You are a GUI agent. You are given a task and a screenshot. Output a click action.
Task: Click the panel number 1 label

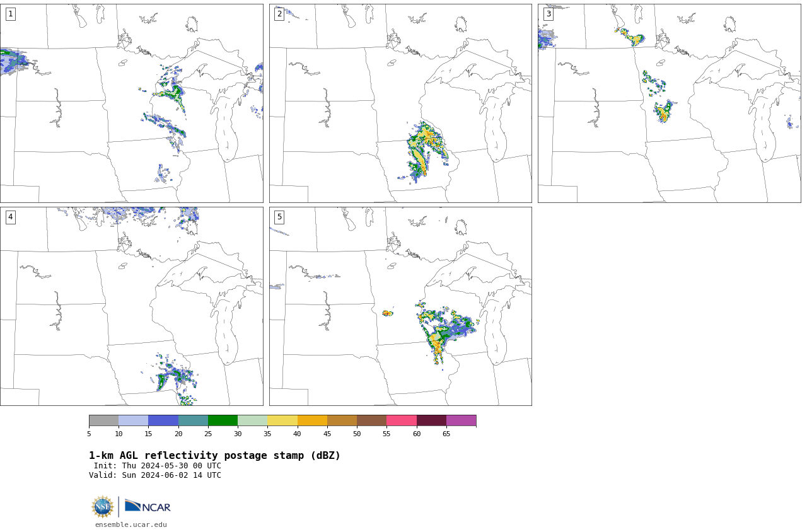[x=10, y=14]
